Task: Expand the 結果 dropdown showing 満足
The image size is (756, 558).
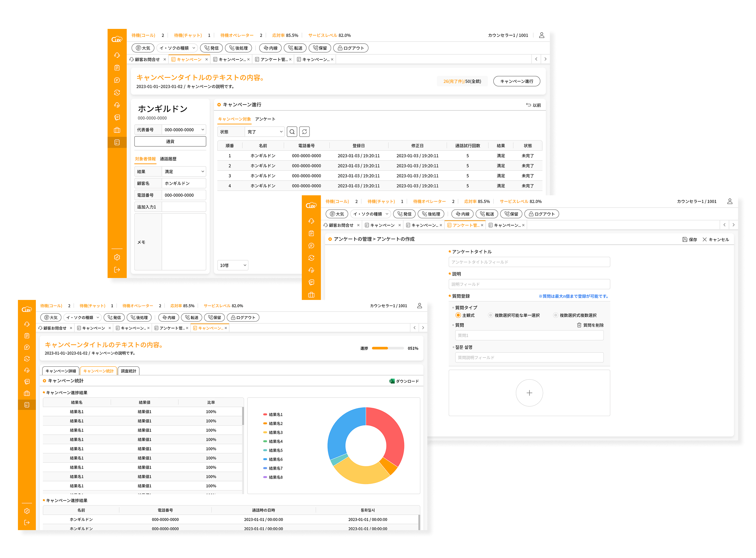Action: [184, 172]
